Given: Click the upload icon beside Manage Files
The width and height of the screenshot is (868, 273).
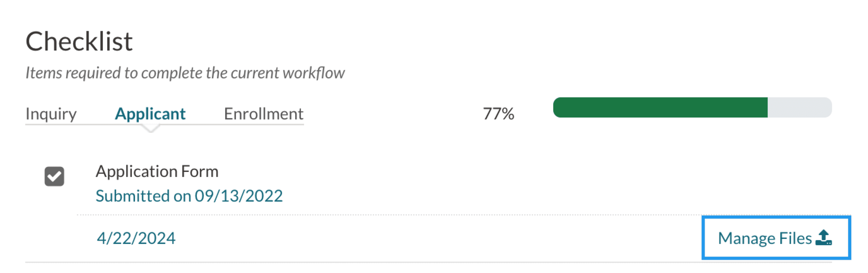Looking at the screenshot, I should click(823, 238).
